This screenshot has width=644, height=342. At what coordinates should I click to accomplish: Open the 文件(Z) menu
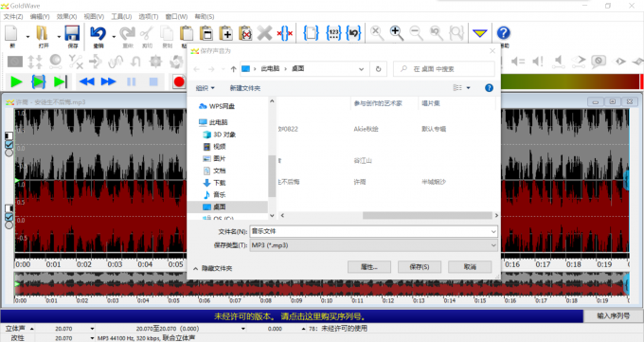13,16
